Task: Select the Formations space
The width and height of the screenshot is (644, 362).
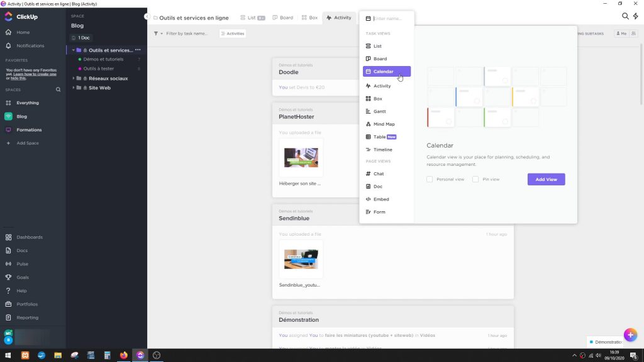Action: point(29,129)
